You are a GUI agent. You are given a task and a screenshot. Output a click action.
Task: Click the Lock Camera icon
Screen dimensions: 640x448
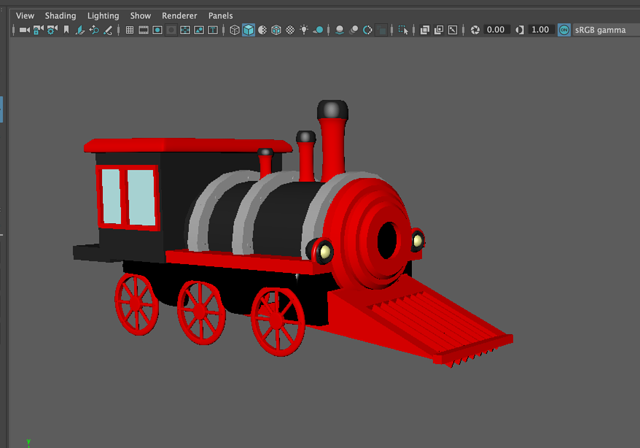click(38, 30)
